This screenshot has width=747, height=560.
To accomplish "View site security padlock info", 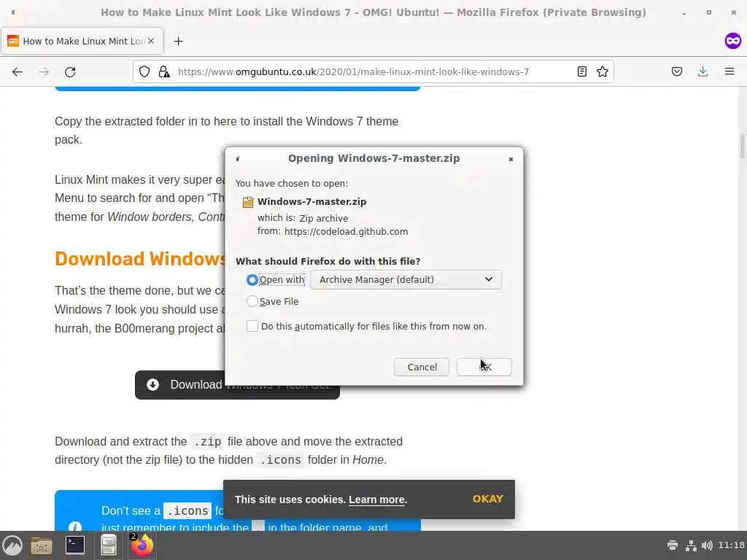I will [x=164, y=72].
